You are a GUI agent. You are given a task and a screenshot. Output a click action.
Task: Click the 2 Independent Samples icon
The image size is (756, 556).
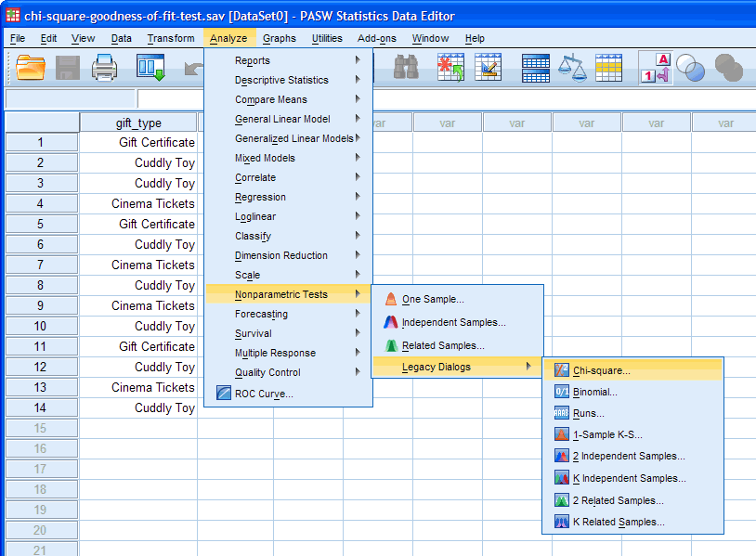click(561, 456)
